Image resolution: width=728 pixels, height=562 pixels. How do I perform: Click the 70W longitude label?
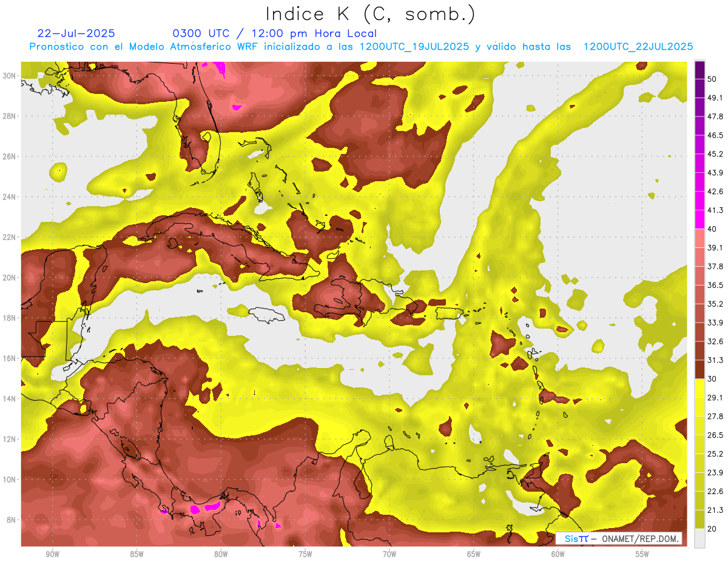pyautogui.click(x=389, y=554)
